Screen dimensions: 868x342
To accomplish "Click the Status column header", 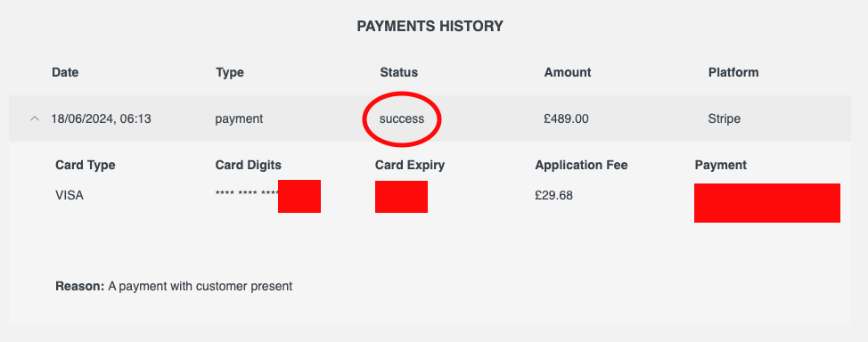I will (398, 72).
